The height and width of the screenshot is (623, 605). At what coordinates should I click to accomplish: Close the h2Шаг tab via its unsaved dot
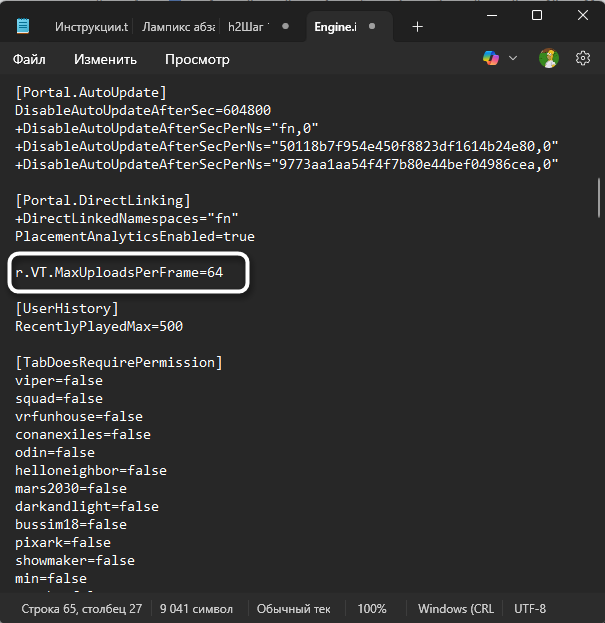[285, 26]
